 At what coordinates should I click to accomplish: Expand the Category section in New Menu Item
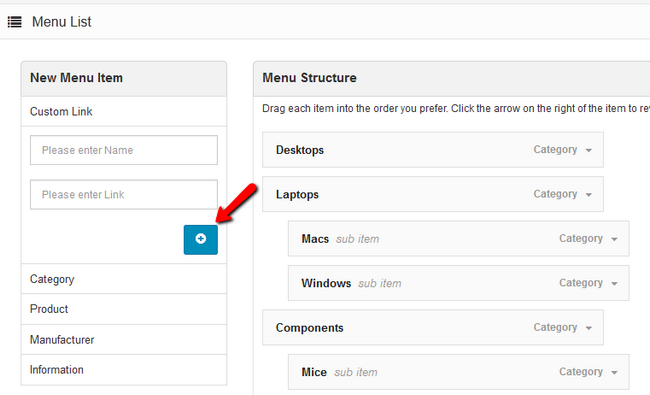pos(124,279)
